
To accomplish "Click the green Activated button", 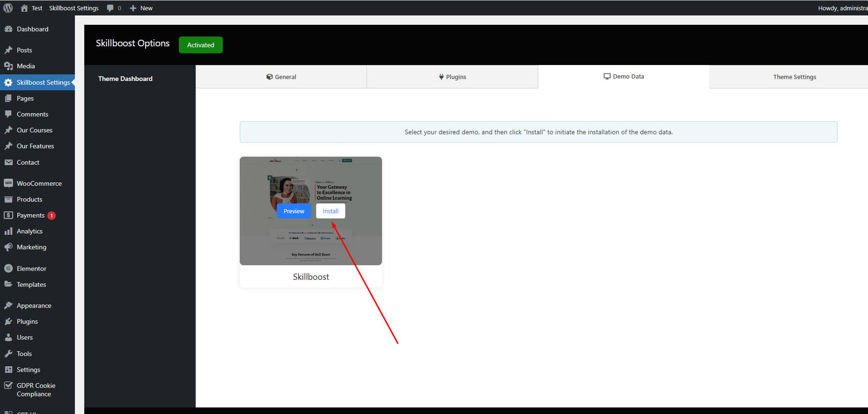I will [x=201, y=45].
